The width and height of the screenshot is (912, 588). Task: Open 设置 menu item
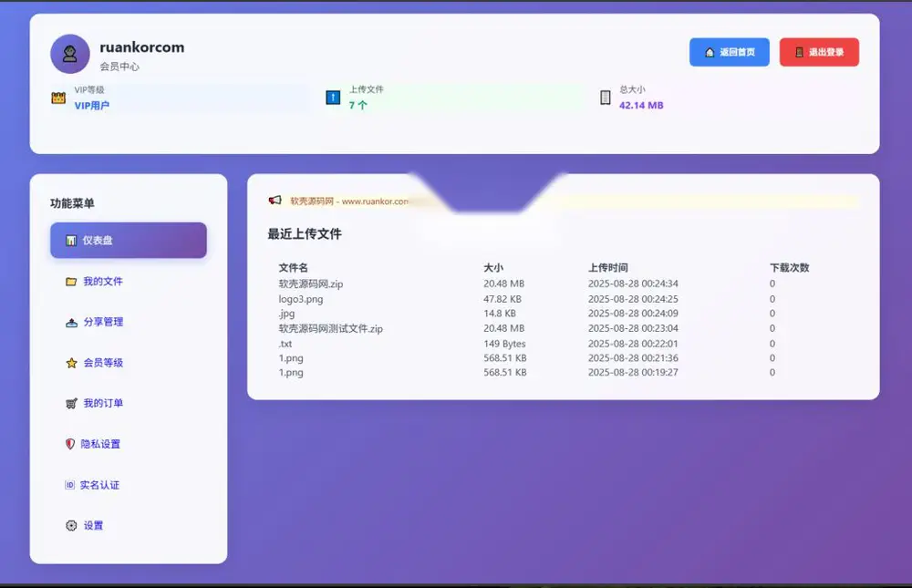click(x=129, y=525)
